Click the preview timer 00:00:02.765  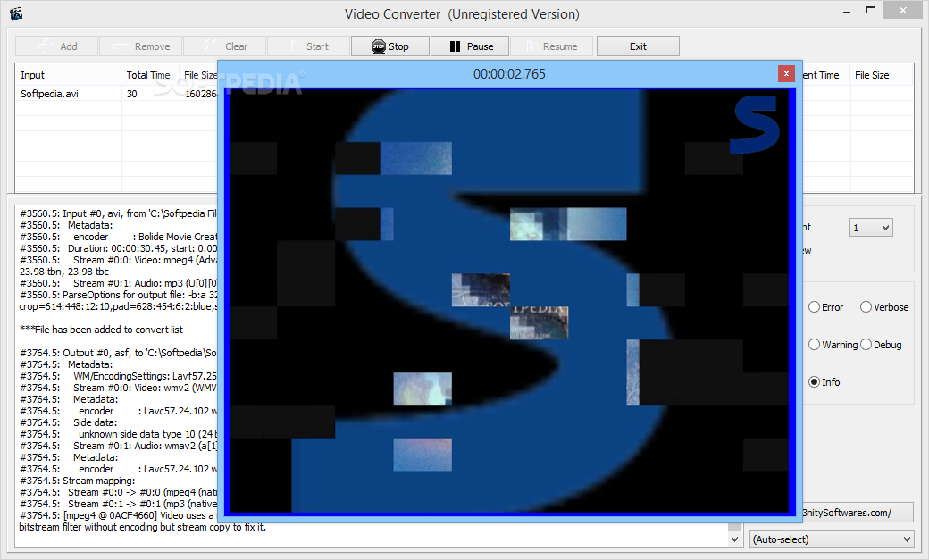(x=509, y=74)
